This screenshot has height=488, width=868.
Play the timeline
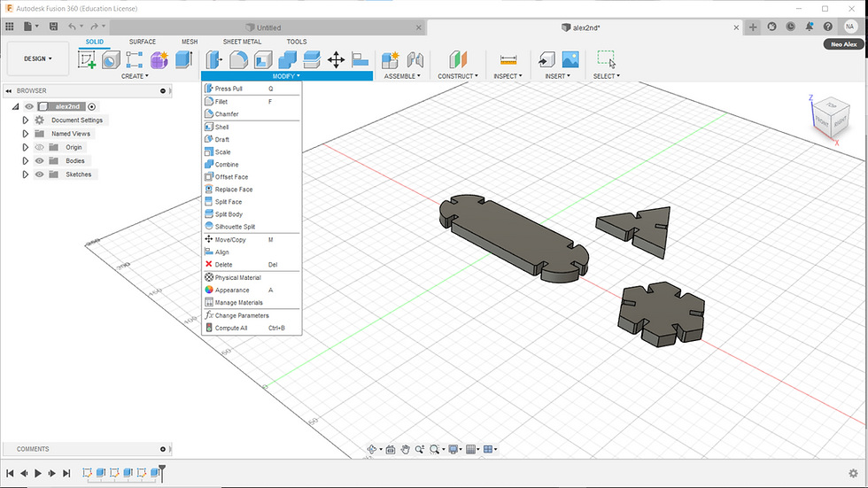click(37, 473)
